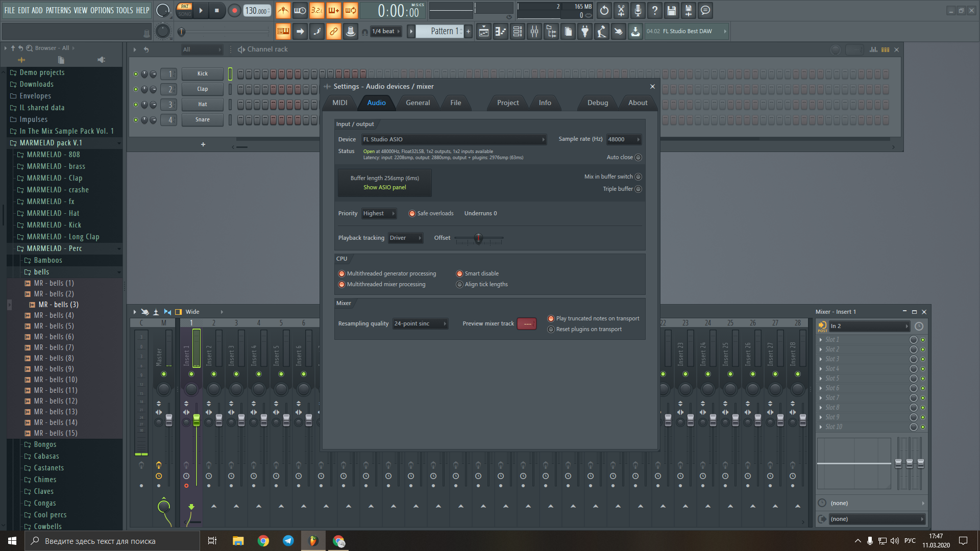980x551 pixels.
Task: Open Telegram from the taskbar
Action: [x=288, y=541]
